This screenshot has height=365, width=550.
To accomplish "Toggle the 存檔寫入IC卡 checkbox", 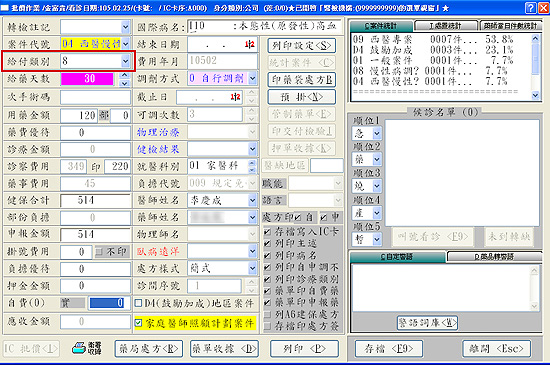I will point(267,231).
